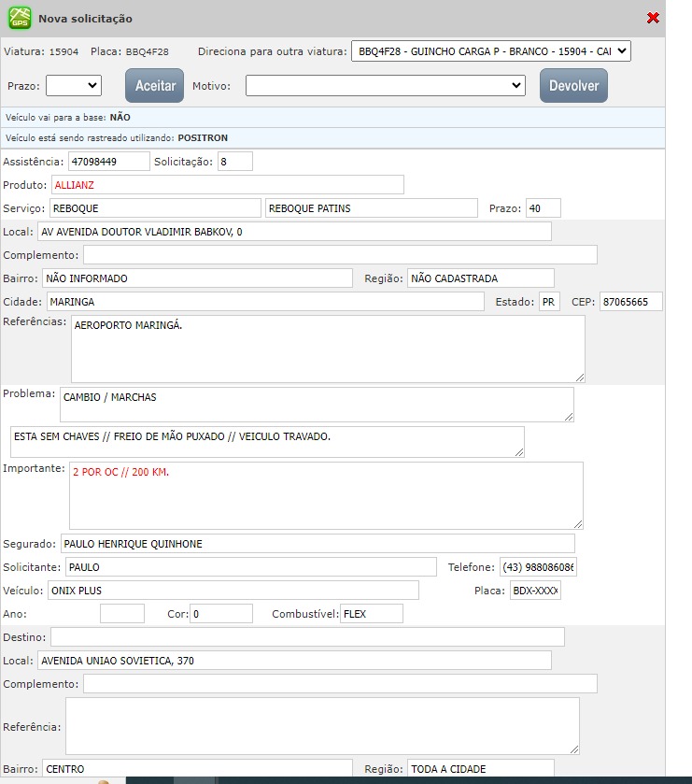The width and height of the screenshot is (692, 784).
Task: Select the Telefone field
Action: (x=538, y=567)
